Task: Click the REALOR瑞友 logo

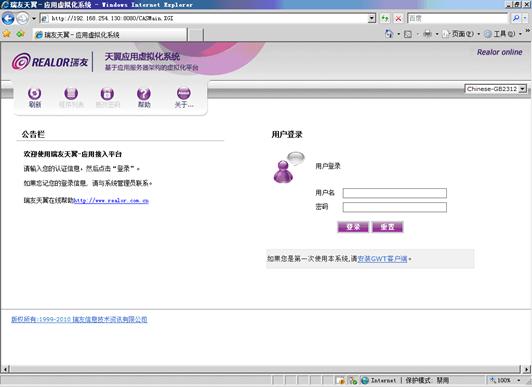Action: pyautogui.click(x=50, y=62)
